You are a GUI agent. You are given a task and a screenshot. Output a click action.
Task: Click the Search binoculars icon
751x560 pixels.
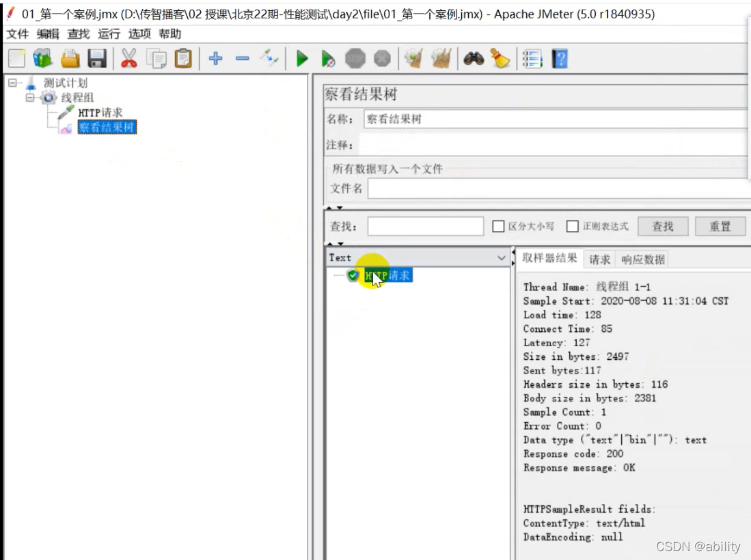tap(474, 59)
